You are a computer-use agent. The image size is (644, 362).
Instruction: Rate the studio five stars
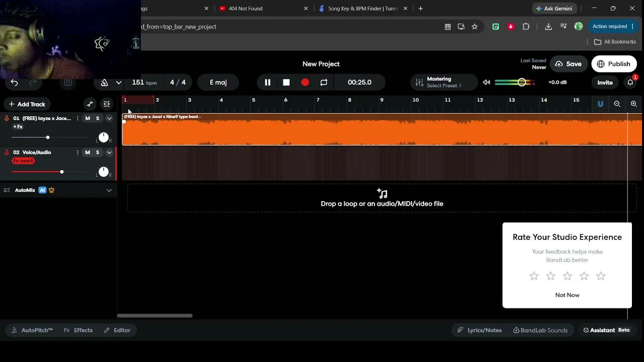pyautogui.click(x=601, y=276)
